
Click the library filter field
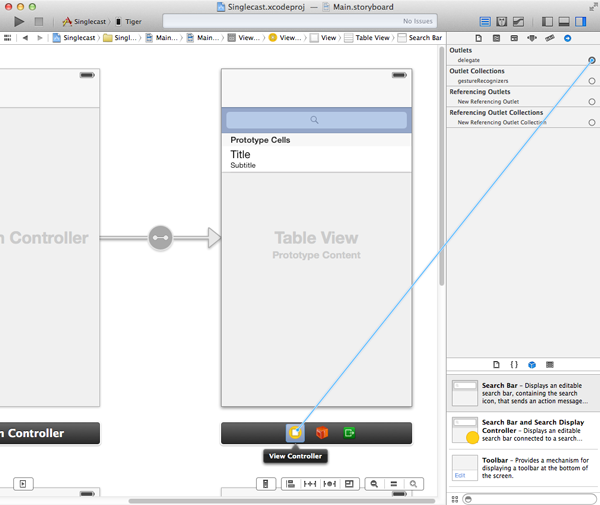tap(530, 499)
